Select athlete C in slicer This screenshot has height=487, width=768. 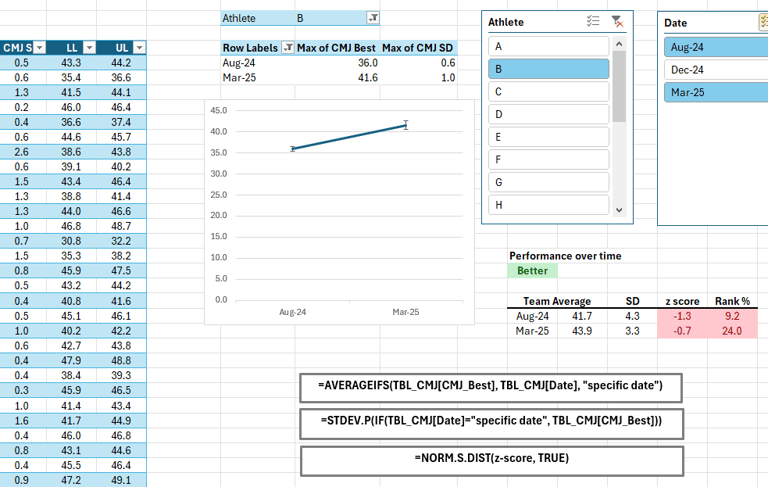coord(549,92)
